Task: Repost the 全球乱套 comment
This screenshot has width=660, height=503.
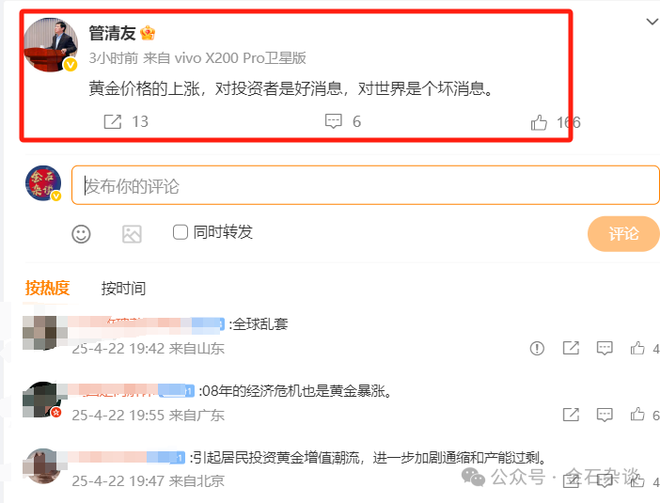Action: [x=571, y=348]
